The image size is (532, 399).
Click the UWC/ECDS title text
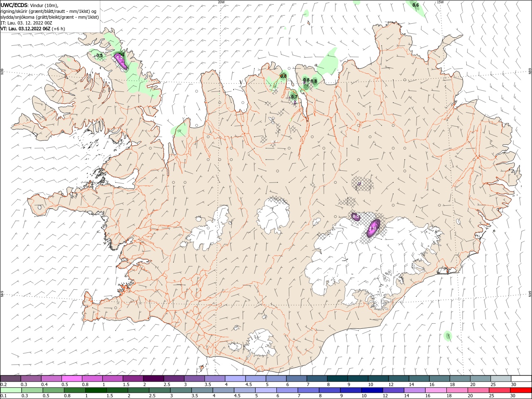tap(14, 5)
